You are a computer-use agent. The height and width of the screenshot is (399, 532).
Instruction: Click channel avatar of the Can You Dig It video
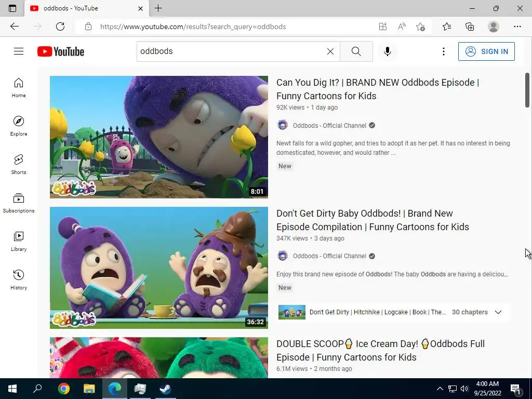283,125
